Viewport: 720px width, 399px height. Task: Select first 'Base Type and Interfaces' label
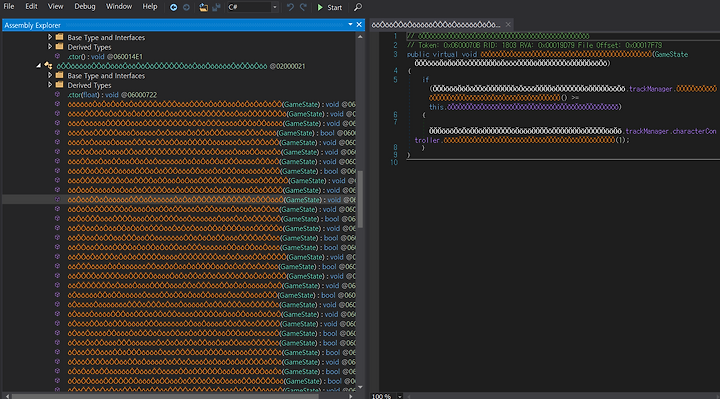point(106,38)
